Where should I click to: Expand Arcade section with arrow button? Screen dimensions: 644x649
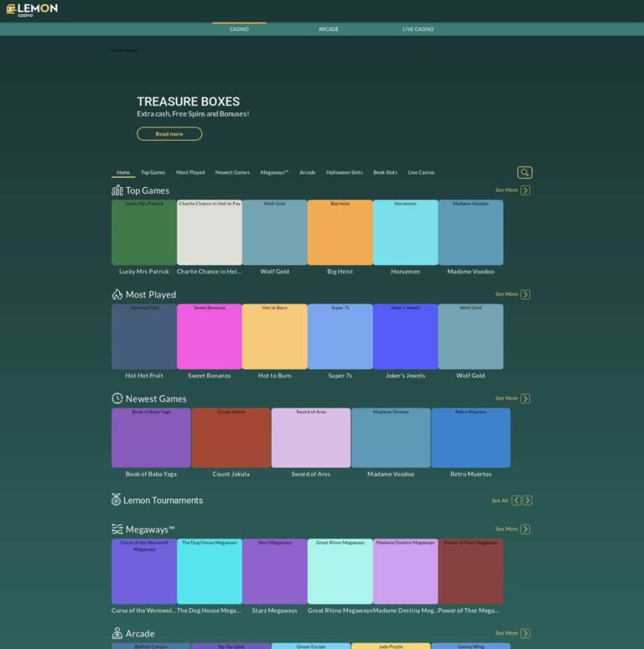(x=525, y=633)
